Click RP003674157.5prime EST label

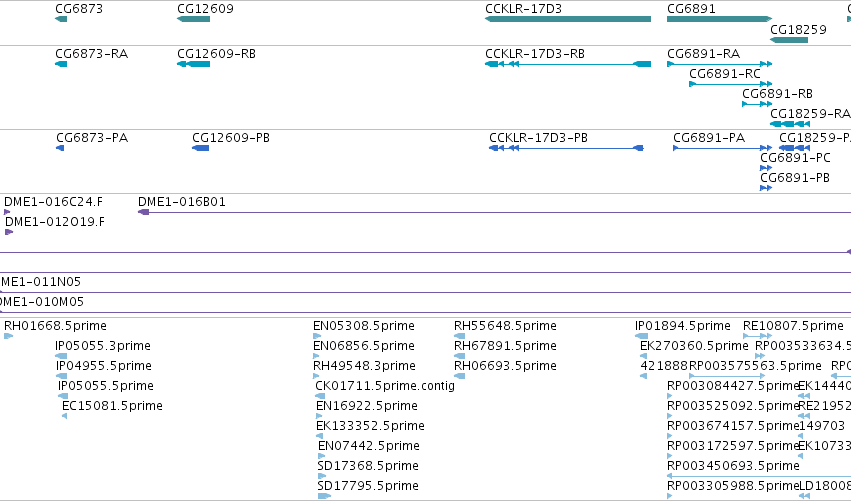click(x=733, y=426)
